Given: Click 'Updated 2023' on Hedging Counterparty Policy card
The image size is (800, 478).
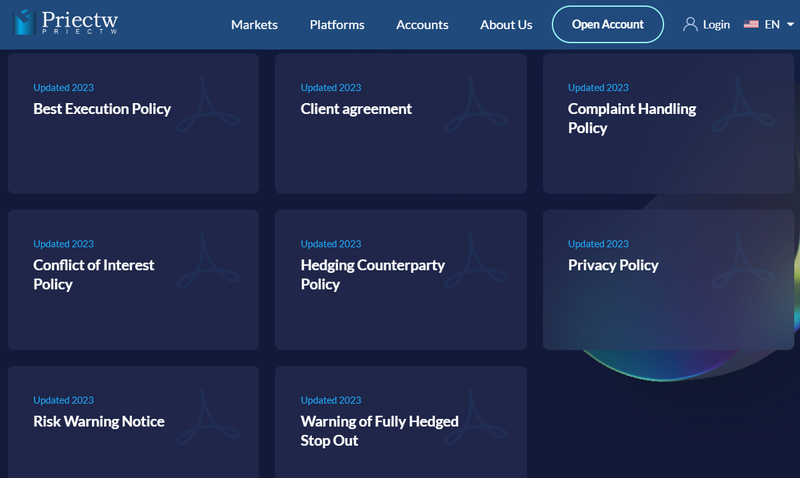Looking at the screenshot, I should coord(331,244).
